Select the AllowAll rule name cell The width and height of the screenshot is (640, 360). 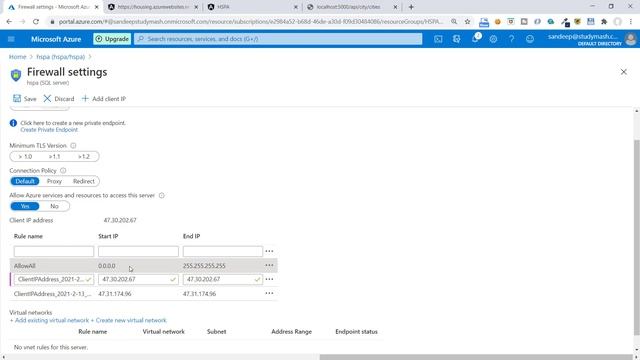click(25, 266)
